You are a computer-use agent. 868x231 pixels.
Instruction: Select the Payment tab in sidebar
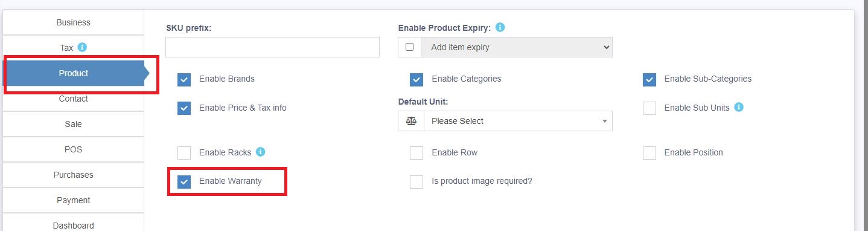(x=74, y=200)
